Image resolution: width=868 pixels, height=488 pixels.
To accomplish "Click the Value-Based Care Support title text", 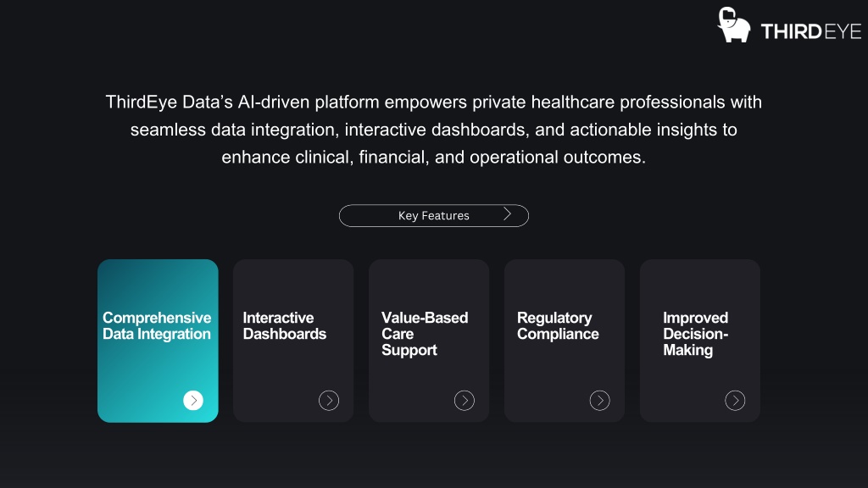I will (x=425, y=334).
